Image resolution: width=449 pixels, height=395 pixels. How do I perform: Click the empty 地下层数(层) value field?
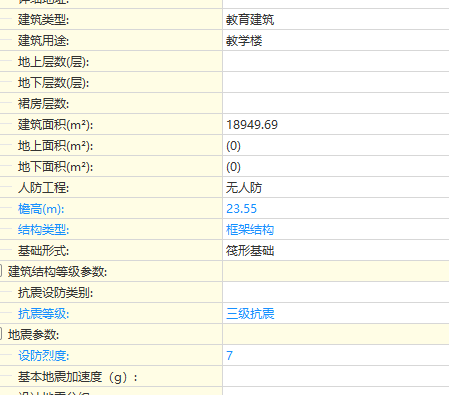point(336,82)
